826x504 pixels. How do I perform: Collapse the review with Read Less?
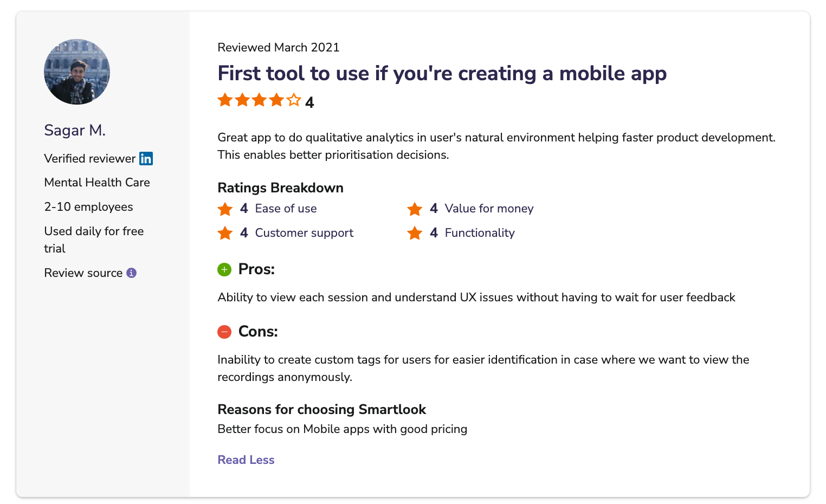pyautogui.click(x=246, y=460)
